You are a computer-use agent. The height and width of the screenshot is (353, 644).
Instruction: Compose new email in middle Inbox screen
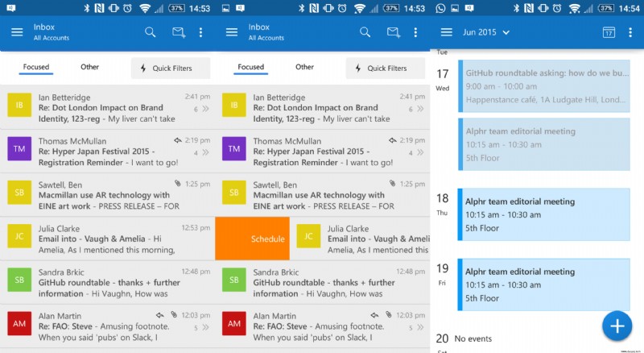tap(394, 32)
